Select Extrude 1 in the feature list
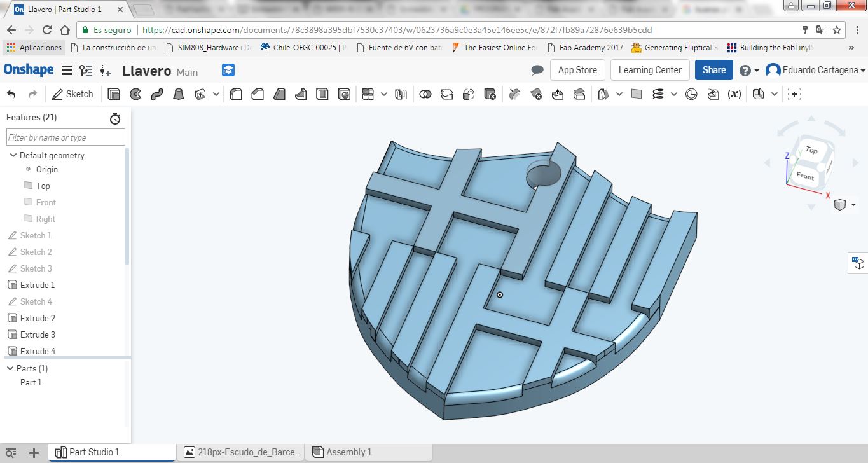This screenshot has width=868, height=463. pyautogui.click(x=38, y=285)
